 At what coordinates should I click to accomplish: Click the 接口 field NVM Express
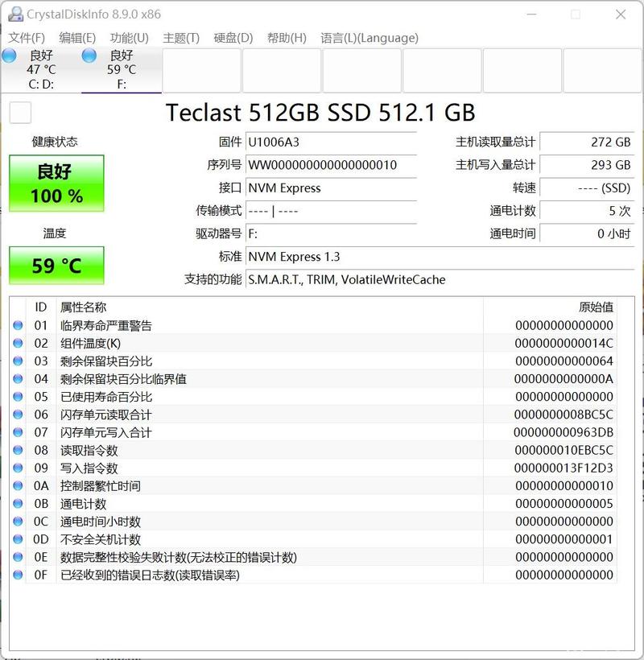click(332, 188)
